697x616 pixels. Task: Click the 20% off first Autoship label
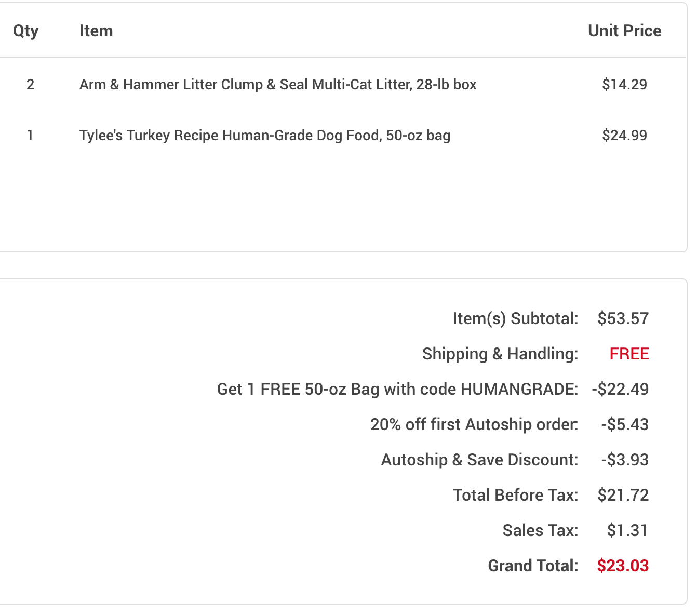[x=474, y=424]
